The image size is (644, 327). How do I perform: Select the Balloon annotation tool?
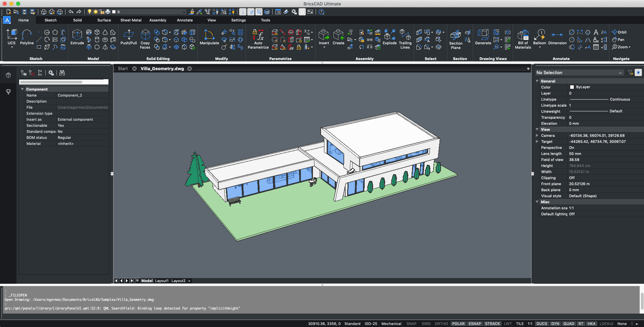click(539, 37)
